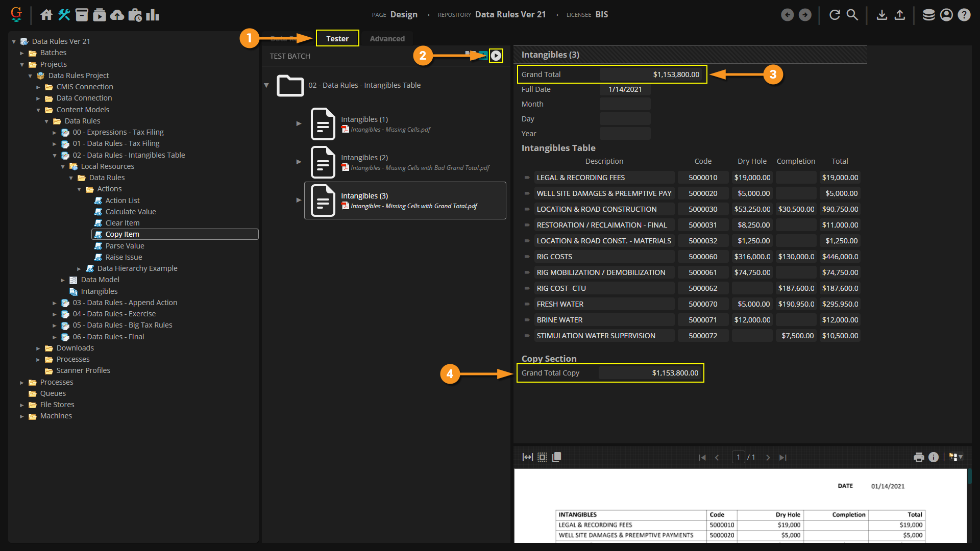Show document info icon
This screenshot has height=551, width=980.
934,457
